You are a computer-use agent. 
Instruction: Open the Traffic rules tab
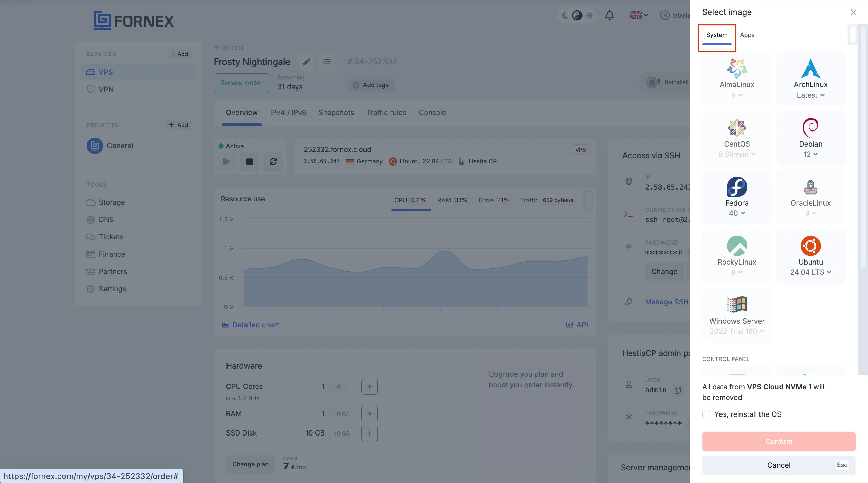tap(386, 113)
